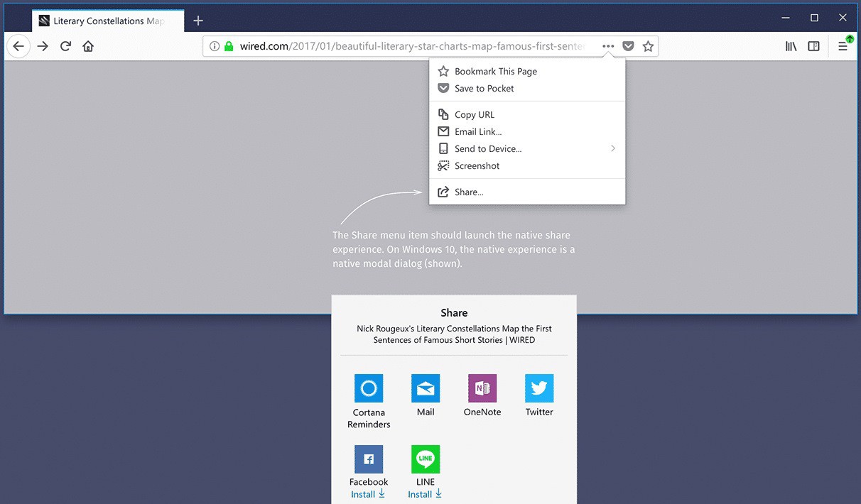Choose Save to Pocket menu item
The width and height of the screenshot is (861, 504).
point(527,88)
